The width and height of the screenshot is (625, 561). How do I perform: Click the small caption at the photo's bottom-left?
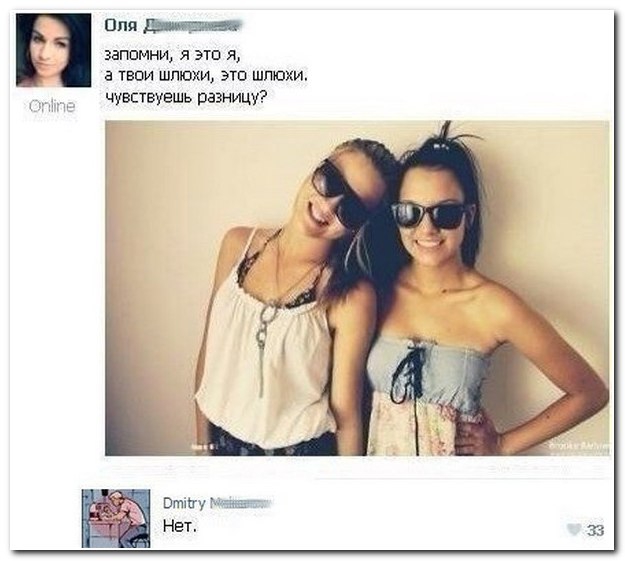click(203, 447)
